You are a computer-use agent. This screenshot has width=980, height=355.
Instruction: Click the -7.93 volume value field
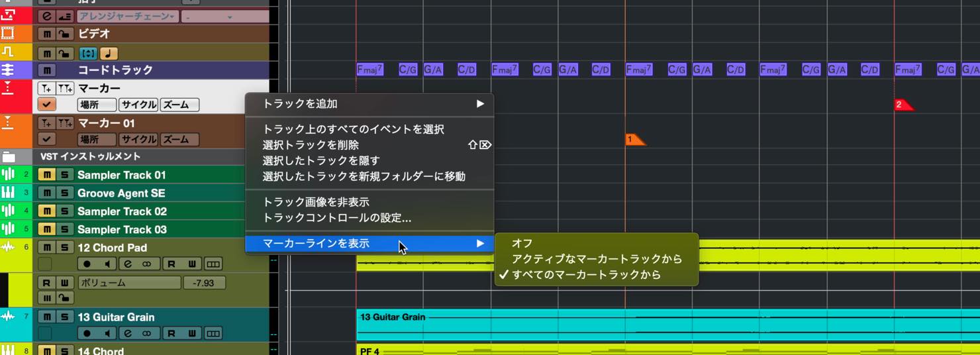click(x=205, y=283)
